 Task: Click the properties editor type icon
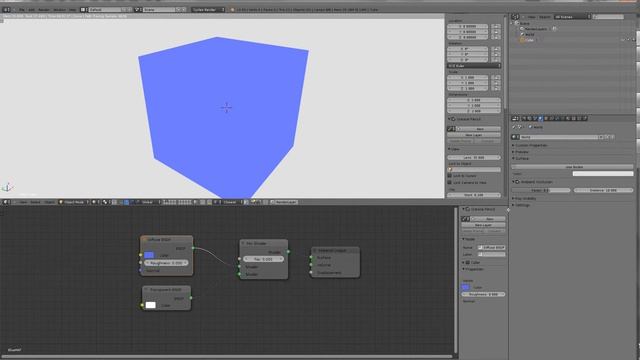click(515, 118)
